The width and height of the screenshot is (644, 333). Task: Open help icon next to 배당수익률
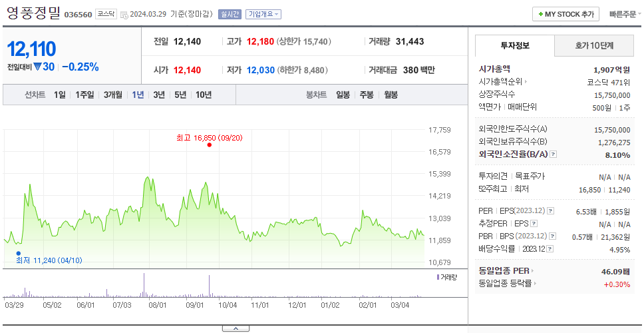tap(550, 248)
